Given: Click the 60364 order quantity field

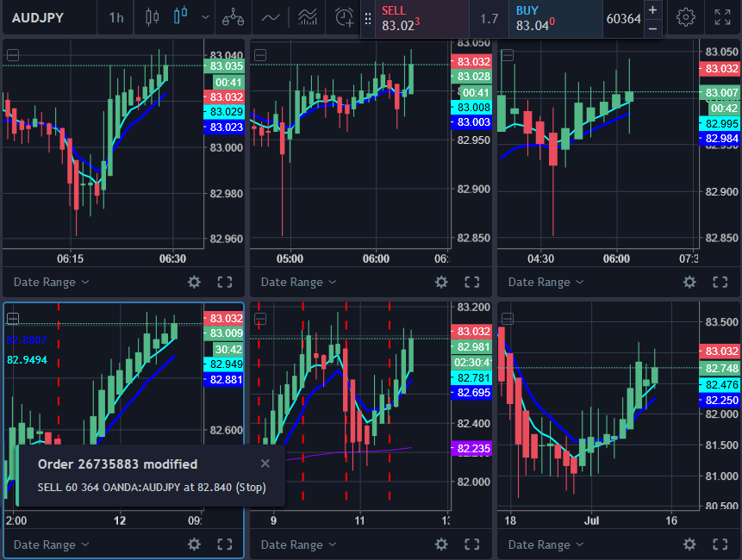Looking at the screenshot, I should point(623,18).
